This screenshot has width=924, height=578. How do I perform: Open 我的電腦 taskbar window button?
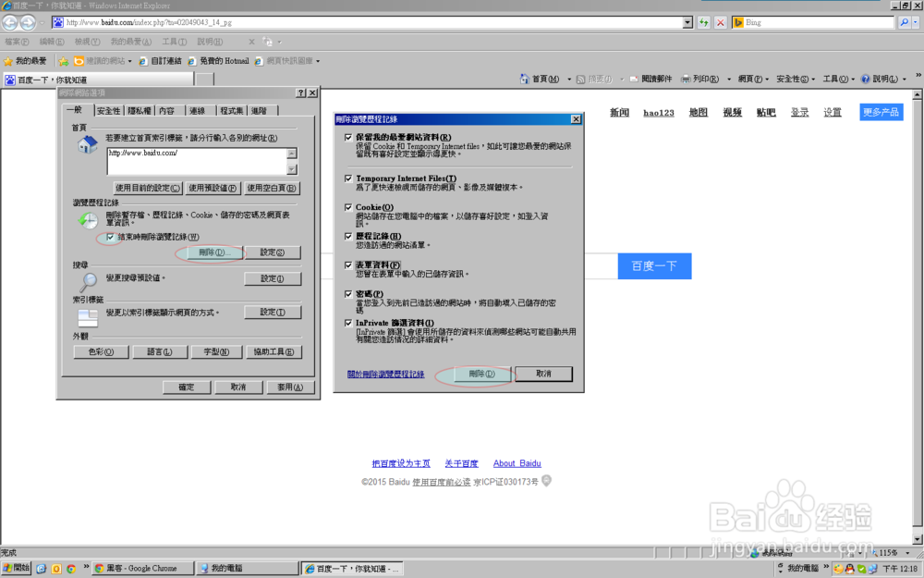(247, 568)
